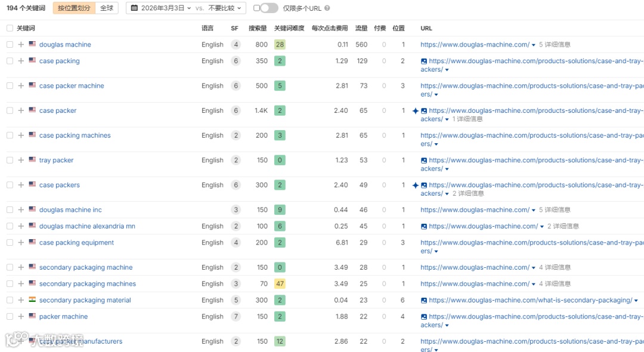Open the secondary packaging machines keyword link

point(88,283)
